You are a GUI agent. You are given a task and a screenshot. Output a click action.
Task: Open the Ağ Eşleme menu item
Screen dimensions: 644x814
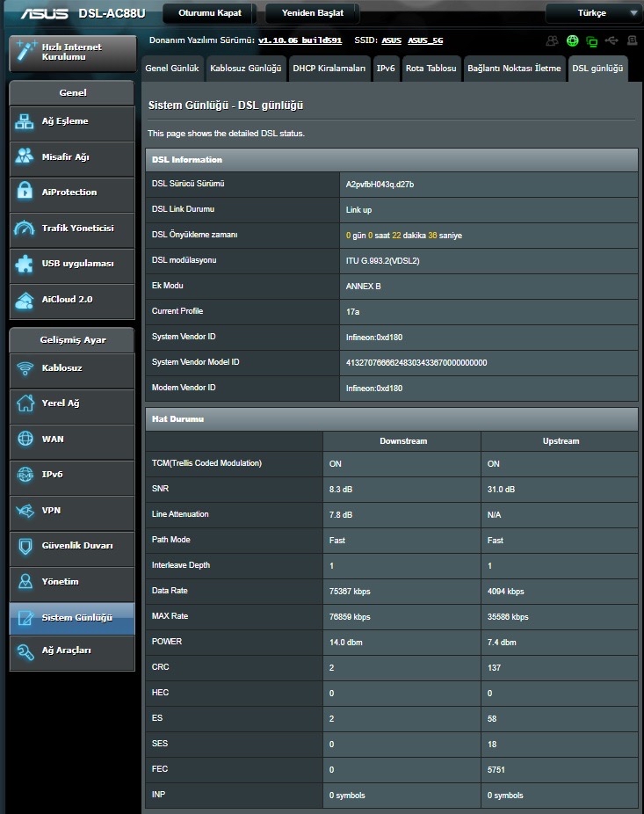coord(72,124)
